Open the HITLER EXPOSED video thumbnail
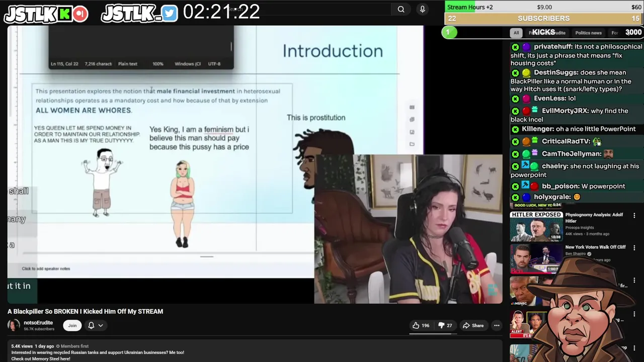Image resolution: width=644 pixels, height=362 pixels. tap(536, 226)
